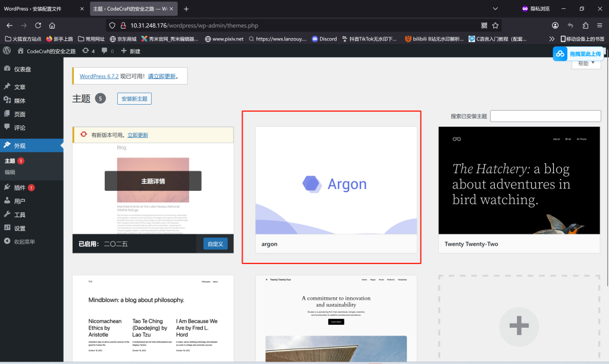The image size is (609, 364).
Task: Visit the CodeCraft的安全之路 site link in the admin bar
Action: (x=46, y=51)
